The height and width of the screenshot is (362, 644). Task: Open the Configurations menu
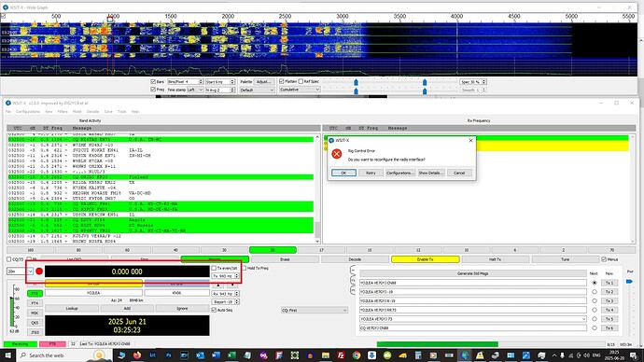click(x=28, y=112)
